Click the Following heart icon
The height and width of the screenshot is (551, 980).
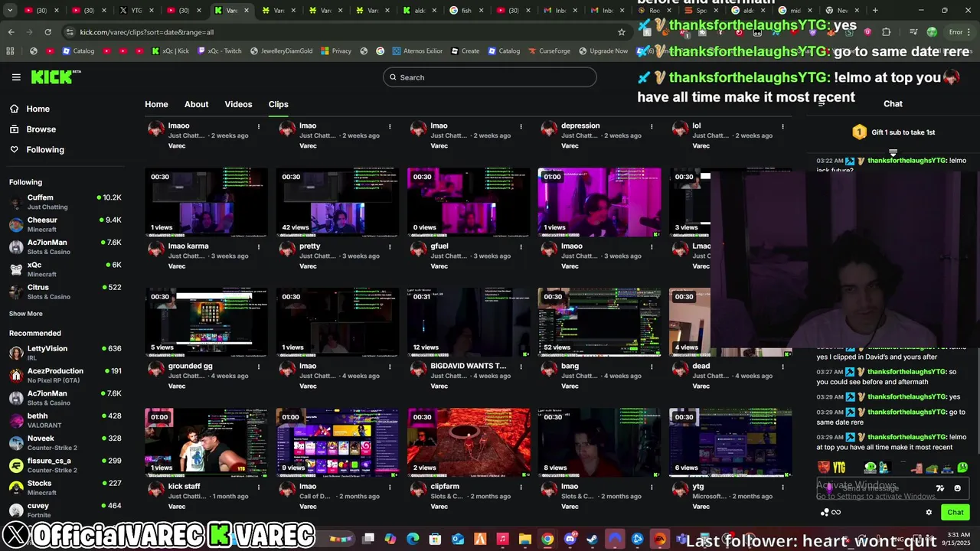pos(15,149)
